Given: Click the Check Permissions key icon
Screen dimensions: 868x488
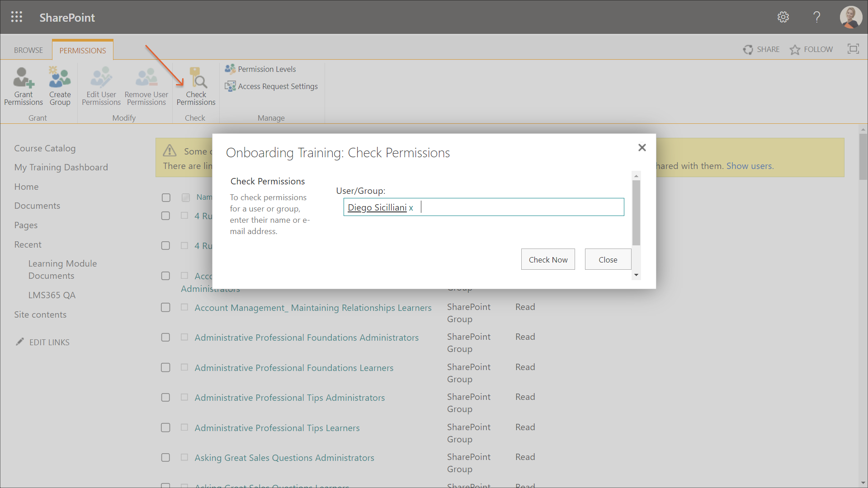Looking at the screenshot, I should pos(198,78).
